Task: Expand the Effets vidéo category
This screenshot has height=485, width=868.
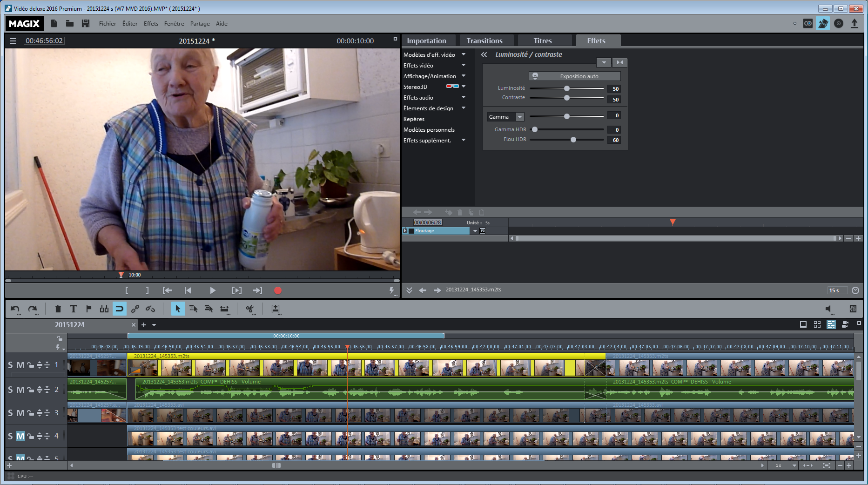Action: [x=464, y=65]
